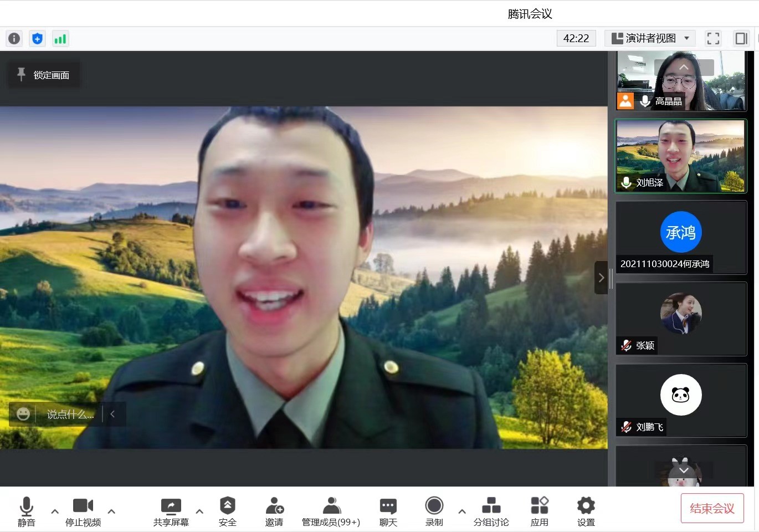Check the green network signal icon

(x=60, y=38)
